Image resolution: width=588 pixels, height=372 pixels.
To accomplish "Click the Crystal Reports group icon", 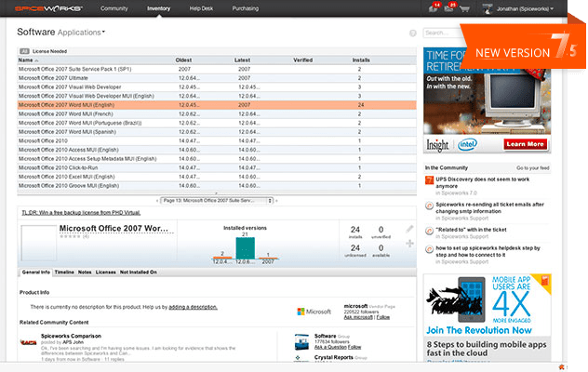I will 298,358.
